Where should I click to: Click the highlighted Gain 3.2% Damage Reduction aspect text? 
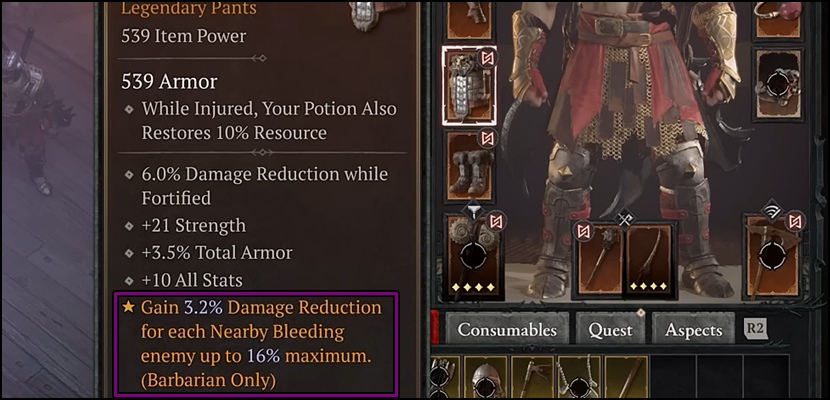coord(256,344)
